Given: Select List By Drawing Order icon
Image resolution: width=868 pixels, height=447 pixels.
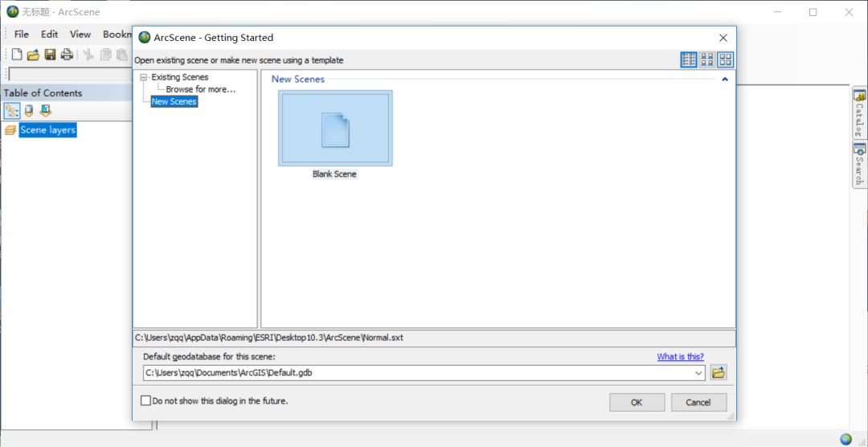Looking at the screenshot, I should click(12, 111).
